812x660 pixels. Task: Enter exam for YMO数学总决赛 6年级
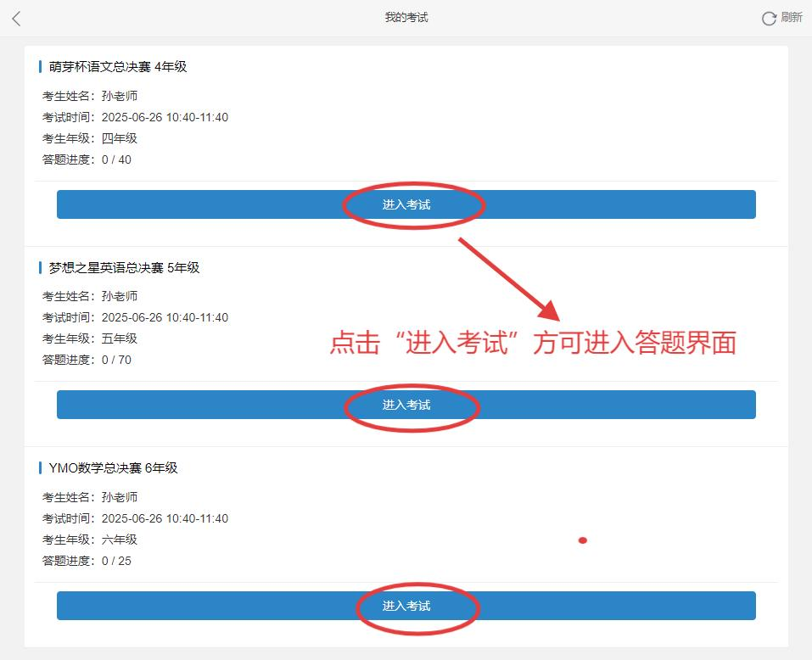tap(406, 606)
